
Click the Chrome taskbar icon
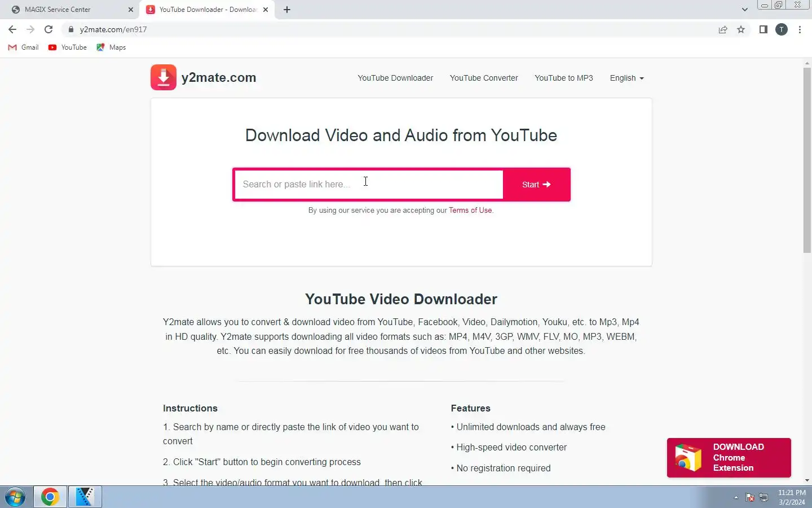(50, 497)
